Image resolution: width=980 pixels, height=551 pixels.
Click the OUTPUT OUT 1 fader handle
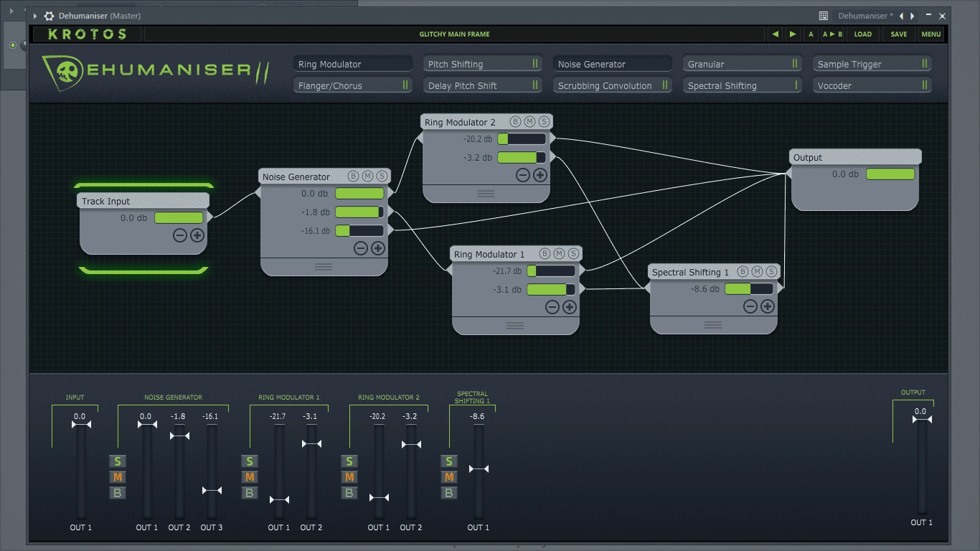click(922, 419)
